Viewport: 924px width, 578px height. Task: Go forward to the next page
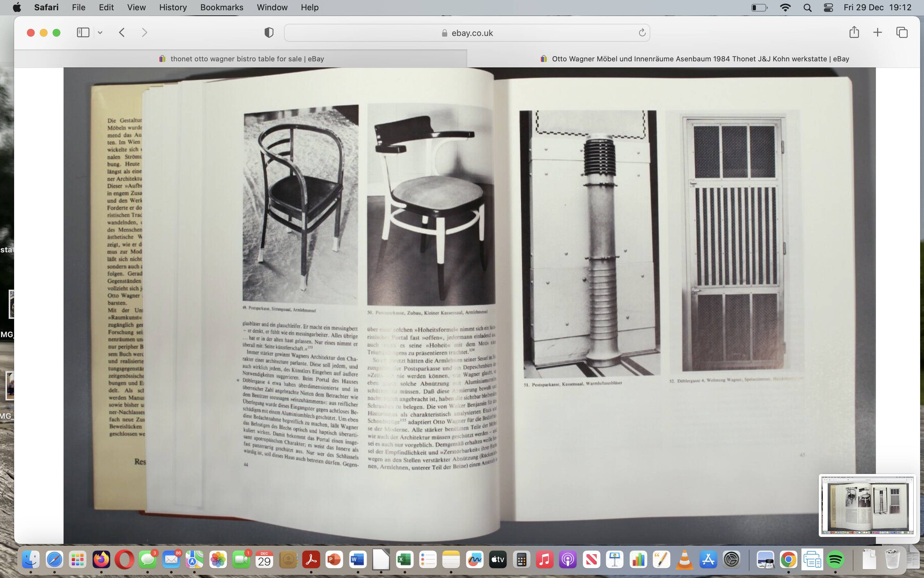tap(144, 32)
